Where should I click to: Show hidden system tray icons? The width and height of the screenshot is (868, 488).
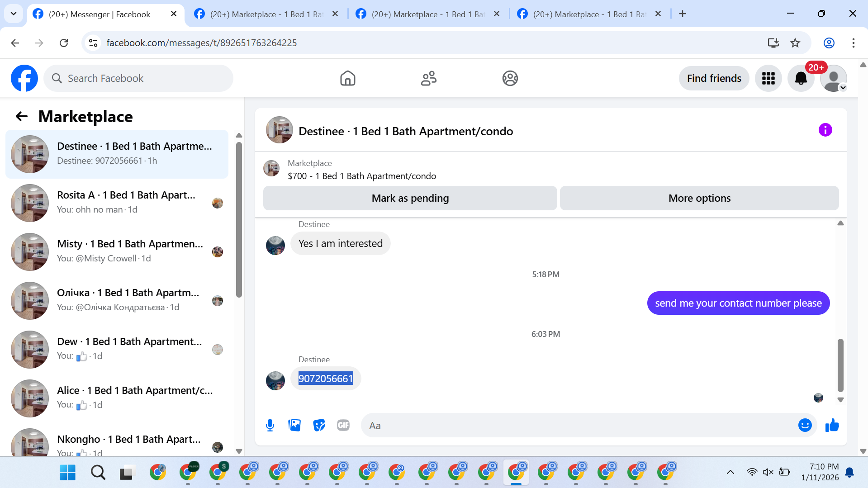click(x=730, y=472)
